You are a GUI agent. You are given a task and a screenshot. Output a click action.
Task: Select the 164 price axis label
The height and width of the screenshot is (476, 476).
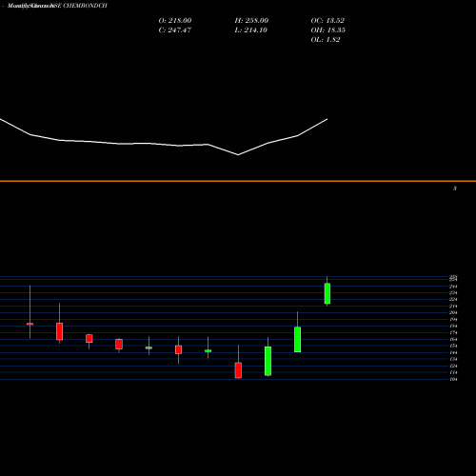click(453, 339)
